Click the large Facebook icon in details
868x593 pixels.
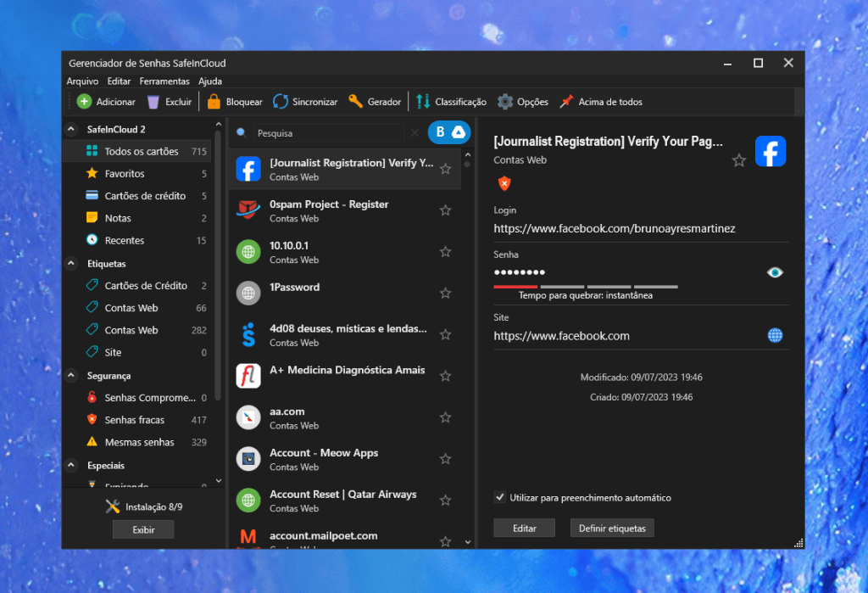click(x=770, y=151)
